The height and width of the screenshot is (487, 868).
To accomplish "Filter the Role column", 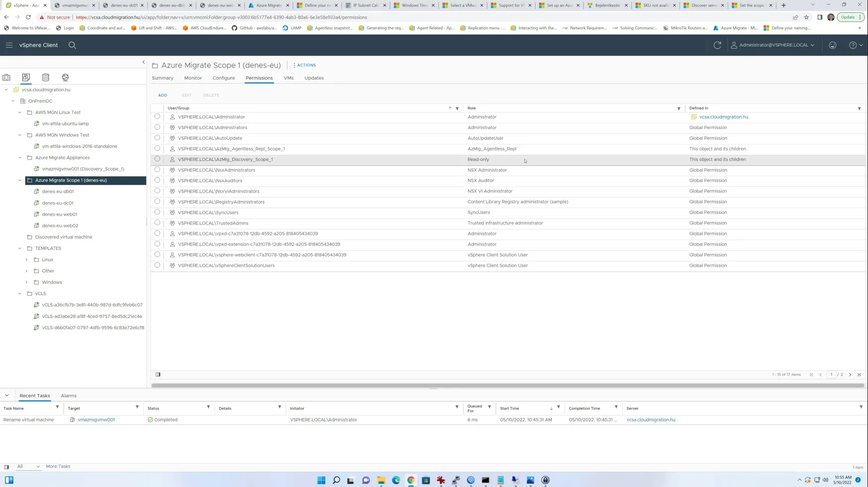I will (x=679, y=108).
